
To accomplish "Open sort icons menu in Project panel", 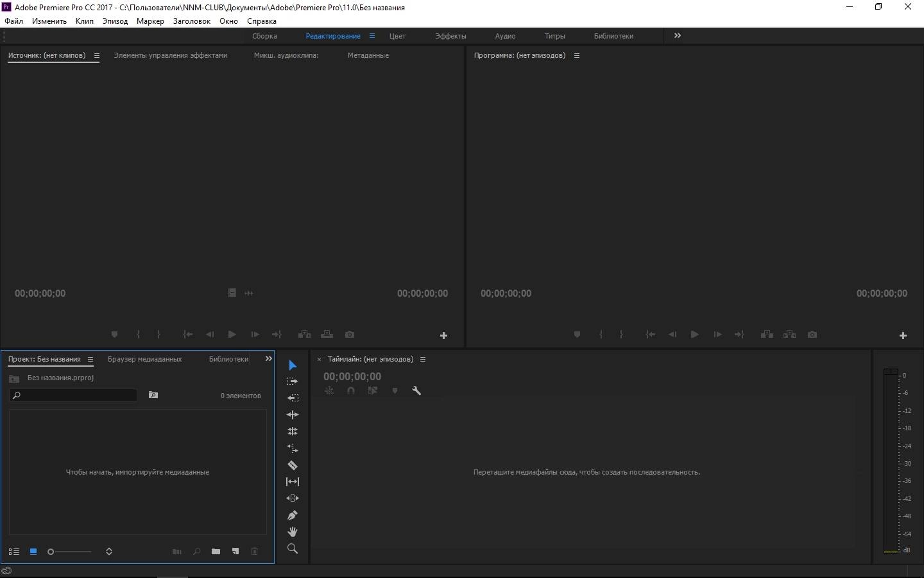I will 109,552.
